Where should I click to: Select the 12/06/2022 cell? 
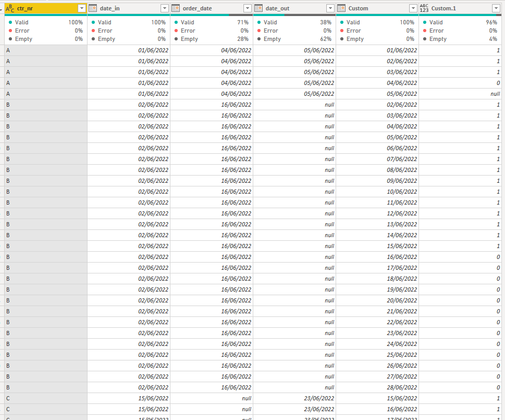377,213
